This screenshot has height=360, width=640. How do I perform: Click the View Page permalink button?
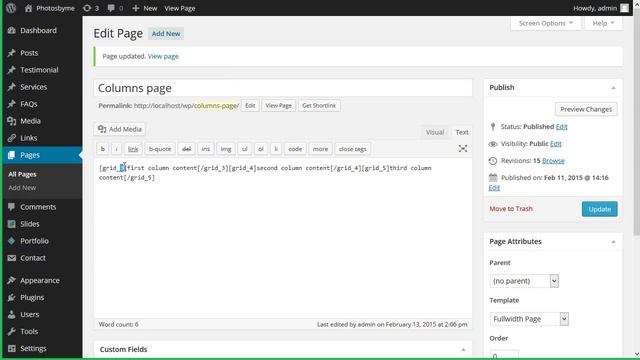pyautogui.click(x=278, y=105)
